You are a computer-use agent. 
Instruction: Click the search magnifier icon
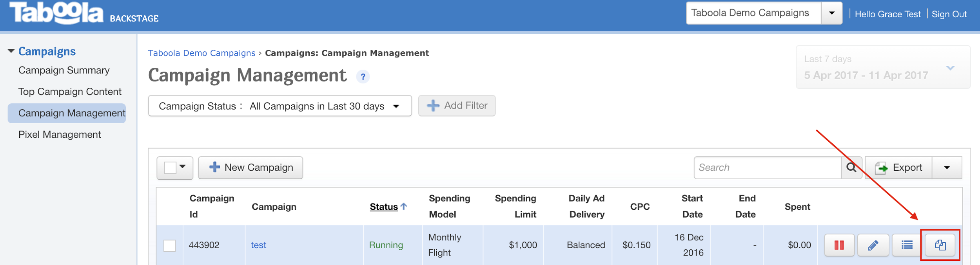851,168
